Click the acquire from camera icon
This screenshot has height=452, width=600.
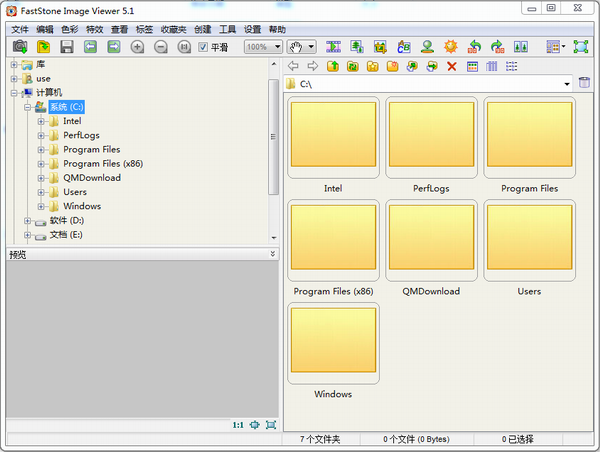tap(20, 47)
